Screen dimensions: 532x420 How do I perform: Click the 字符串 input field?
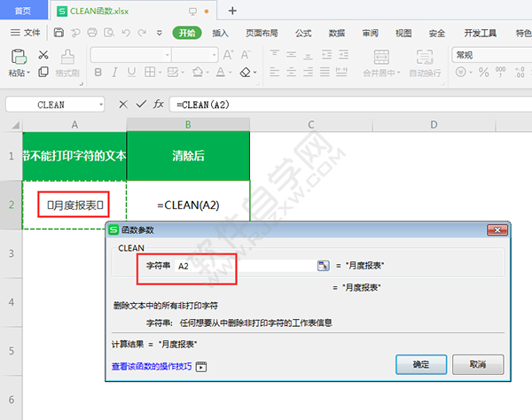(244, 265)
